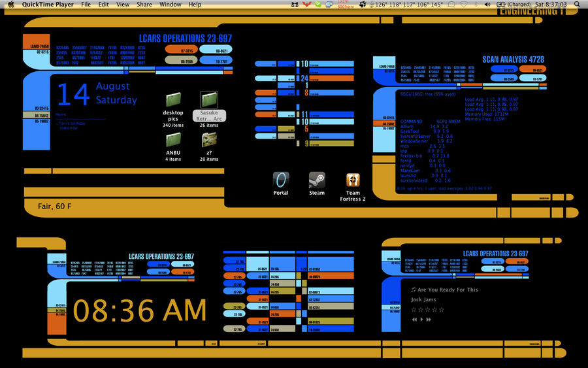The width and height of the screenshot is (588, 368).
Task: Select the z? folder
Action: (209, 141)
